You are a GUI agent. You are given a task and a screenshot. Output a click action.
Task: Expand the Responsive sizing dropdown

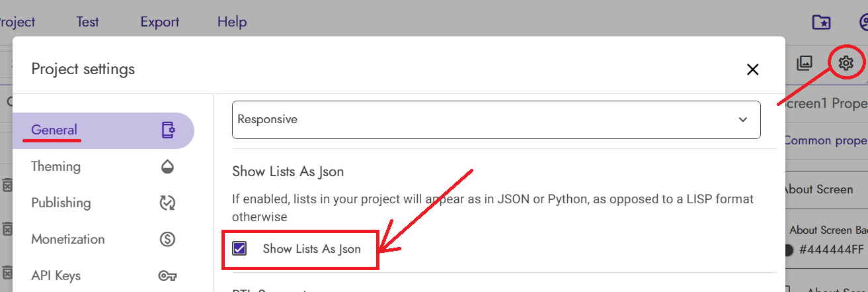click(x=496, y=120)
